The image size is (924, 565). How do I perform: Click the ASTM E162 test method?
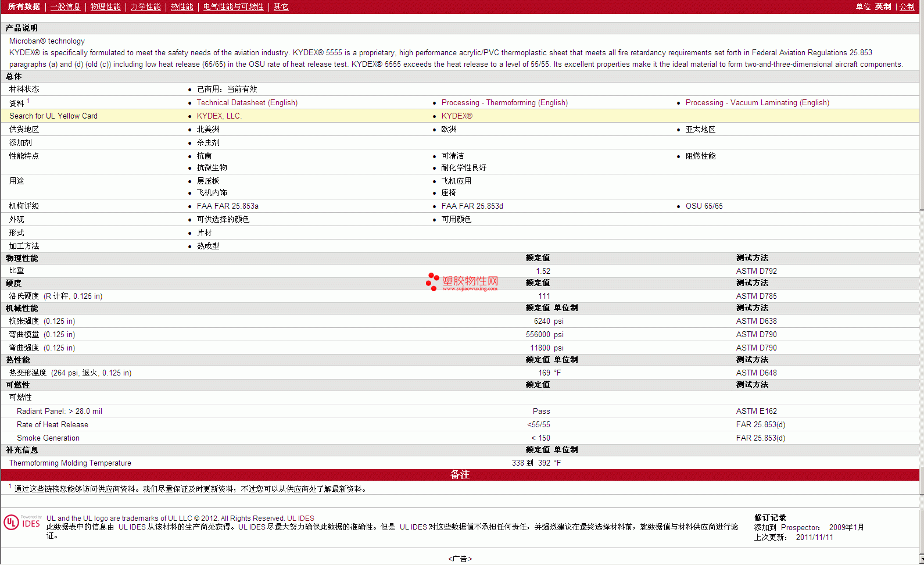pos(756,411)
